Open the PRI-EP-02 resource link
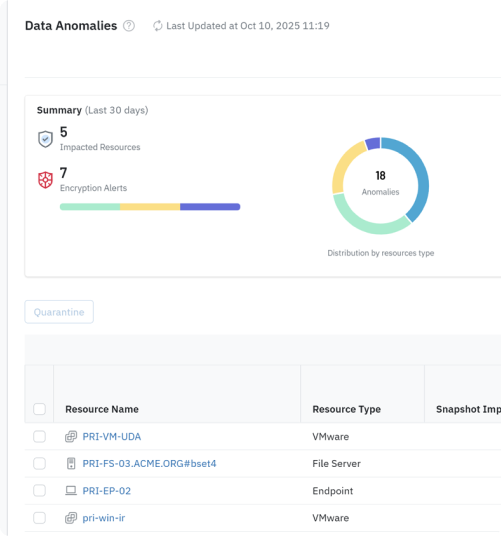Viewport: 501px width, 536px height. pyautogui.click(x=107, y=491)
